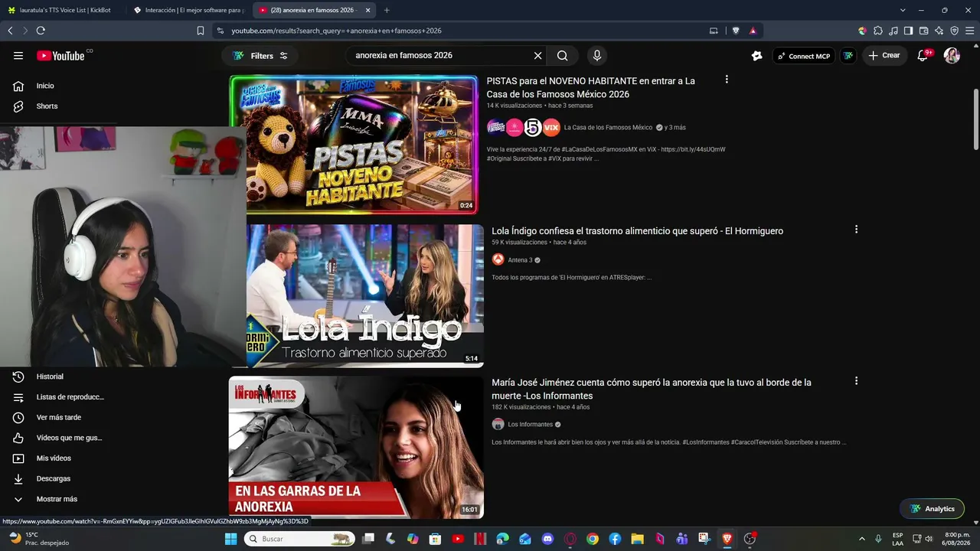Open the media control music note icon
The image size is (980, 551).
coord(893,31)
